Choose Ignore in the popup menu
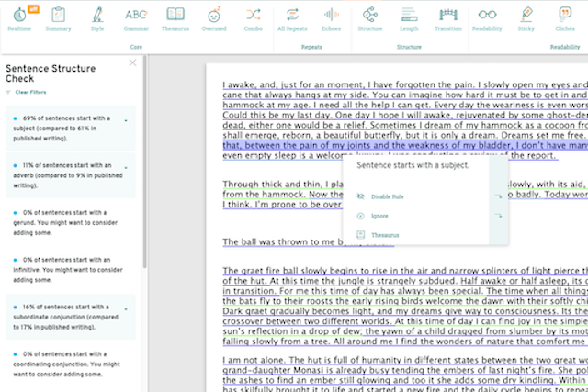Image resolution: width=588 pixels, height=392 pixels. click(379, 217)
